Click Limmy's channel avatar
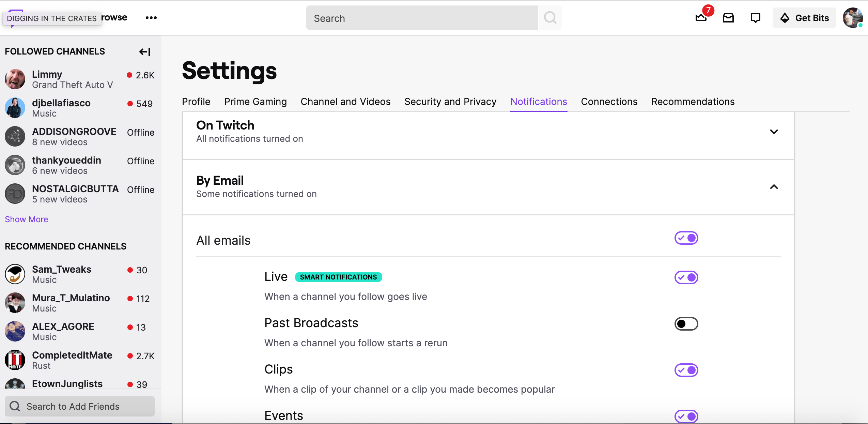868x424 pixels. coord(15,79)
